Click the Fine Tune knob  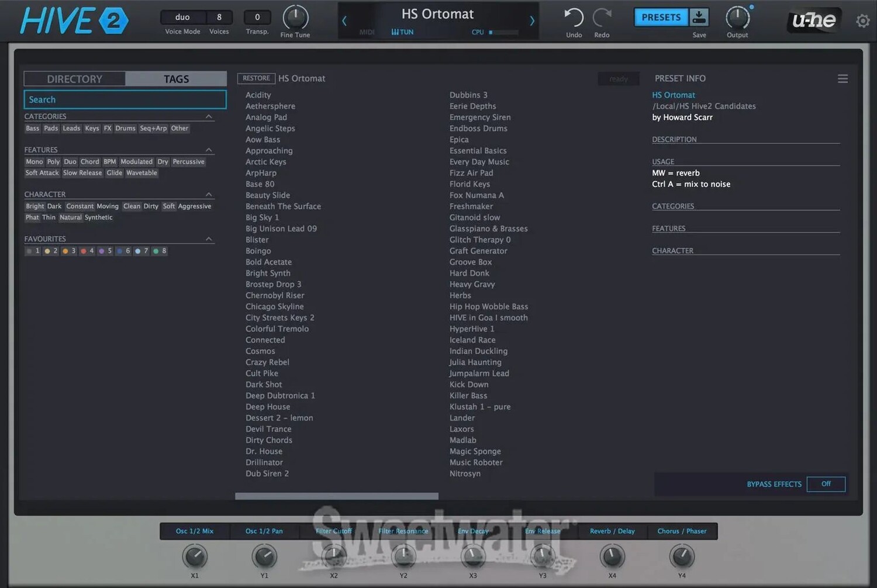tap(295, 18)
